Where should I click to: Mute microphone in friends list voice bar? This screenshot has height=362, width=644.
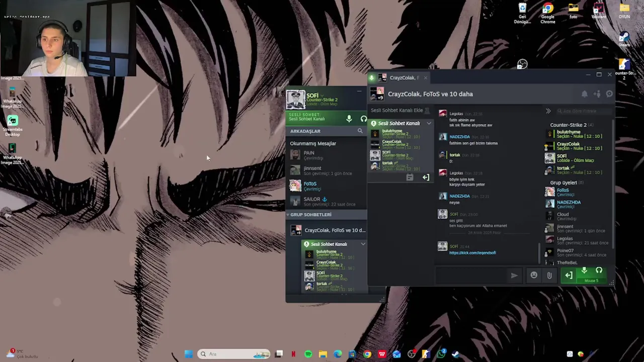coord(349,119)
